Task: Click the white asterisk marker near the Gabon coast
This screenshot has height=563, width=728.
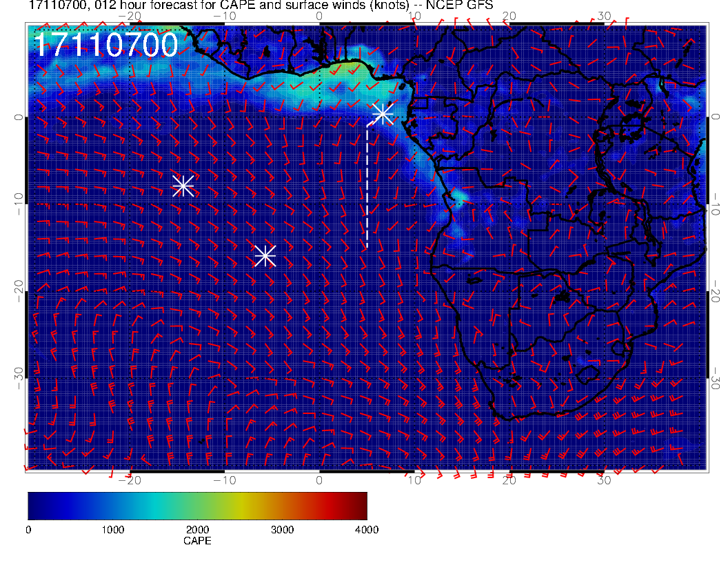Action: point(383,115)
